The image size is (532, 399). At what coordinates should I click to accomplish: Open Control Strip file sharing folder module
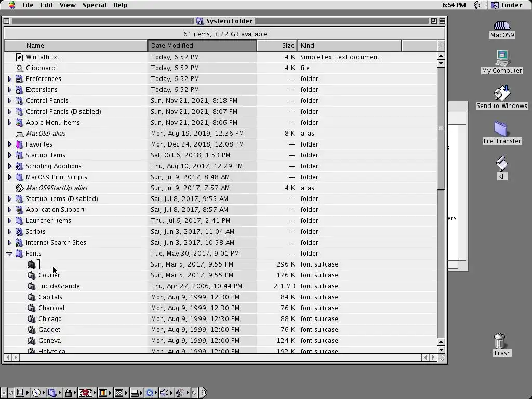[54, 393]
